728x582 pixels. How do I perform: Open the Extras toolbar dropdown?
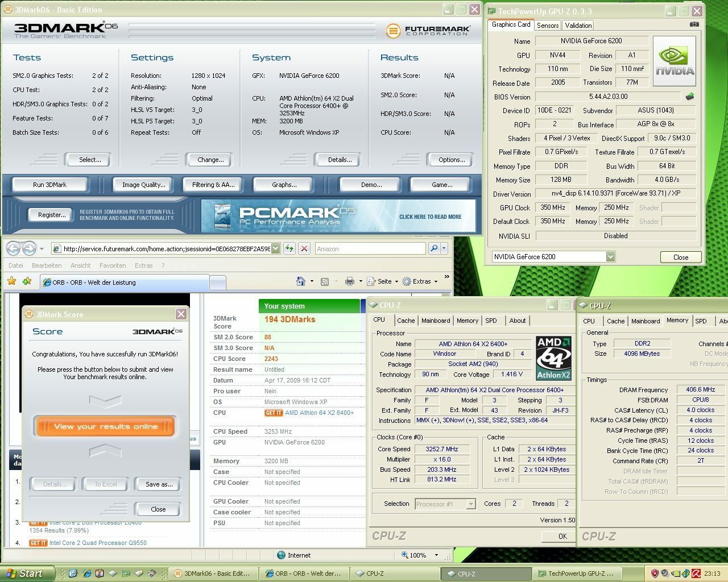(420, 281)
